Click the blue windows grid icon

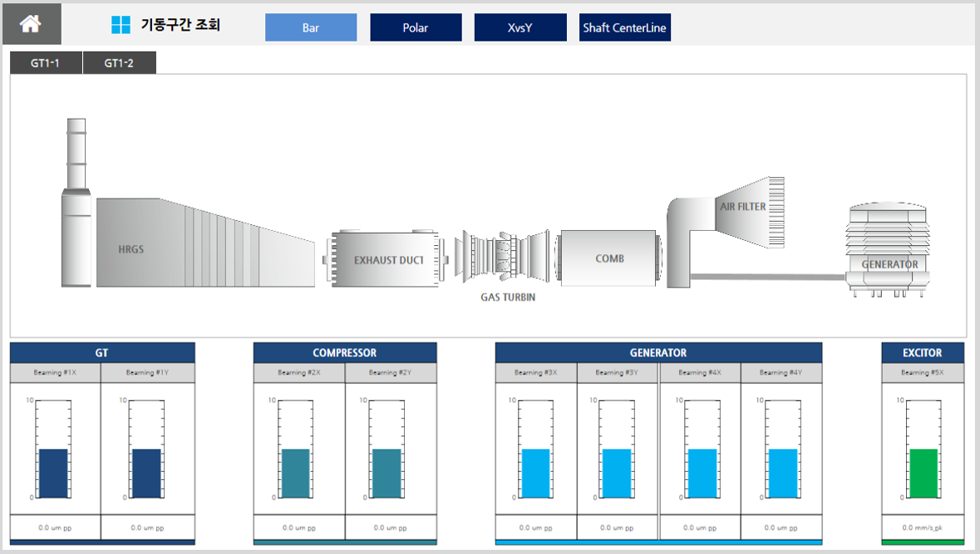click(x=121, y=25)
